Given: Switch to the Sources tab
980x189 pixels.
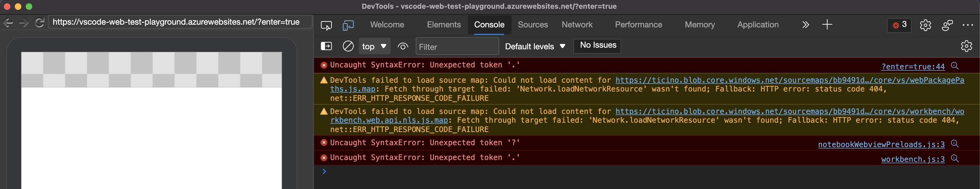Looking at the screenshot, I should (x=533, y=24).
